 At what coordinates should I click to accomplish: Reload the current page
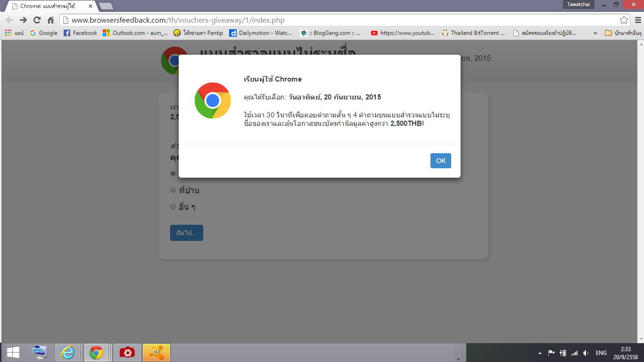[37, 20]
